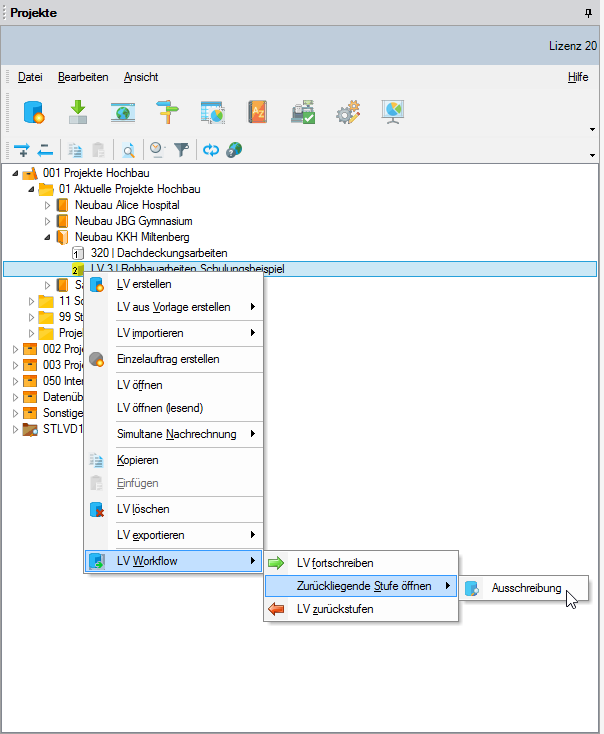The height and width of the screenshot is (734, 604).
Task: Expand the 003 project group node
Action: click(x=15, y=365)
